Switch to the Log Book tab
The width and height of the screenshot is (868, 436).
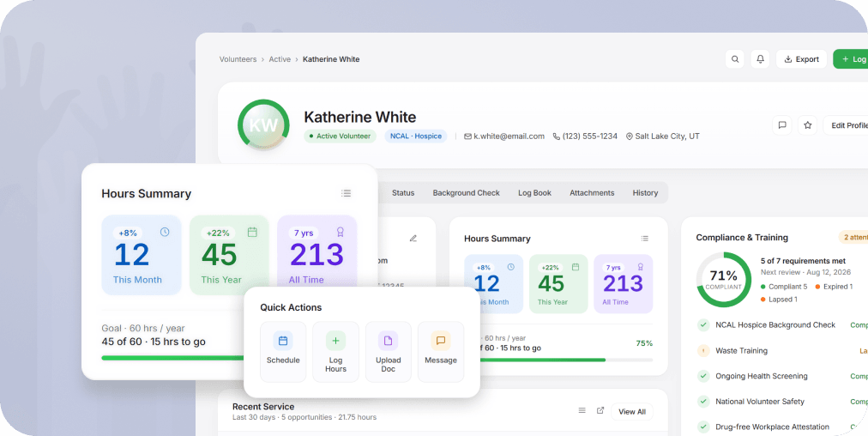tap(534, 193)
